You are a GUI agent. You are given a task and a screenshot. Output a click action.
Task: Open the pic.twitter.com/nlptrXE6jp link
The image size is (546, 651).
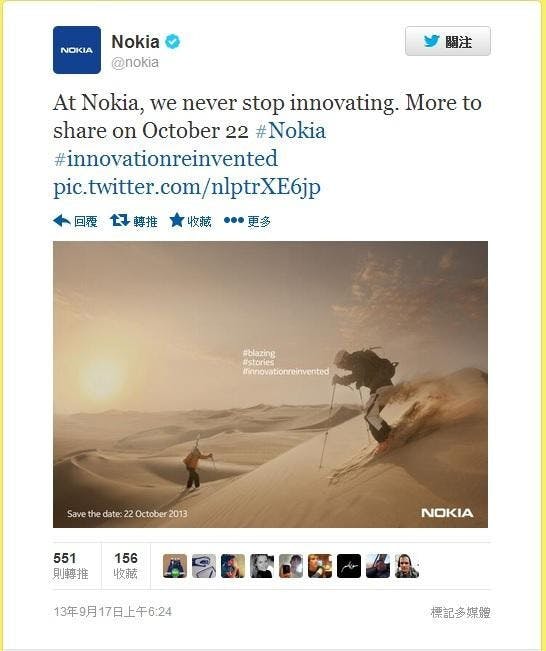point(187,187)
